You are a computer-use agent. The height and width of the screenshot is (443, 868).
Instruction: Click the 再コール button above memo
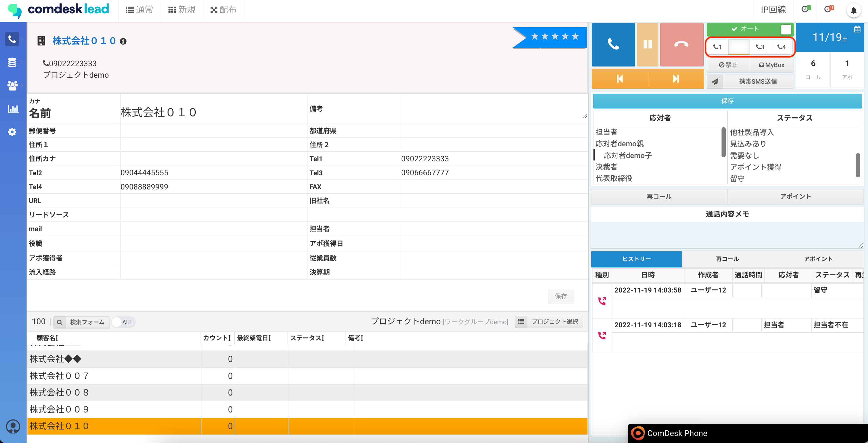(x=659, y=196)
